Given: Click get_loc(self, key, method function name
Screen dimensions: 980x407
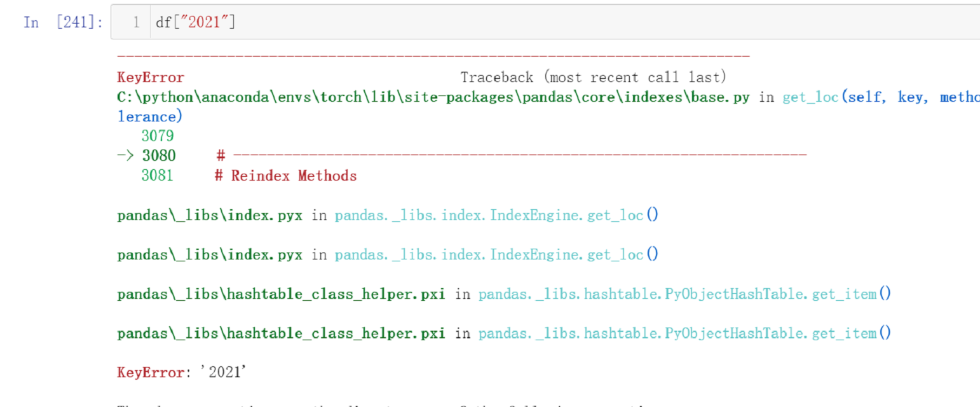Looking at the screenshot, I should [x=881, y=97].
